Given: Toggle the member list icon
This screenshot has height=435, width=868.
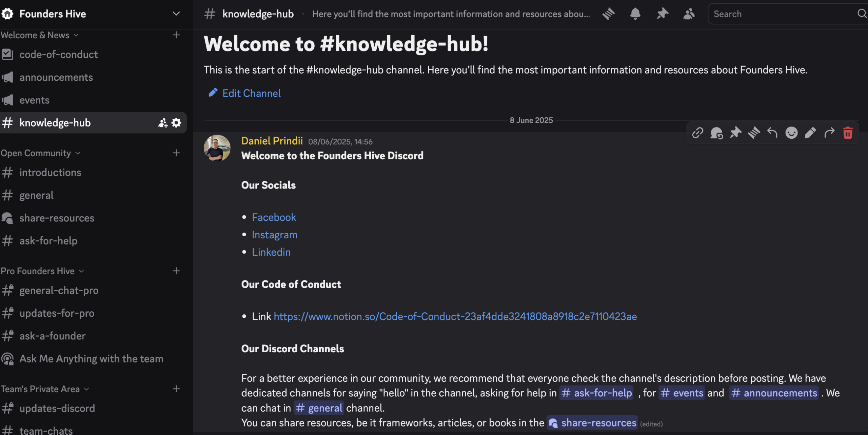Looking at the screenshot, I should coord(689,14).
